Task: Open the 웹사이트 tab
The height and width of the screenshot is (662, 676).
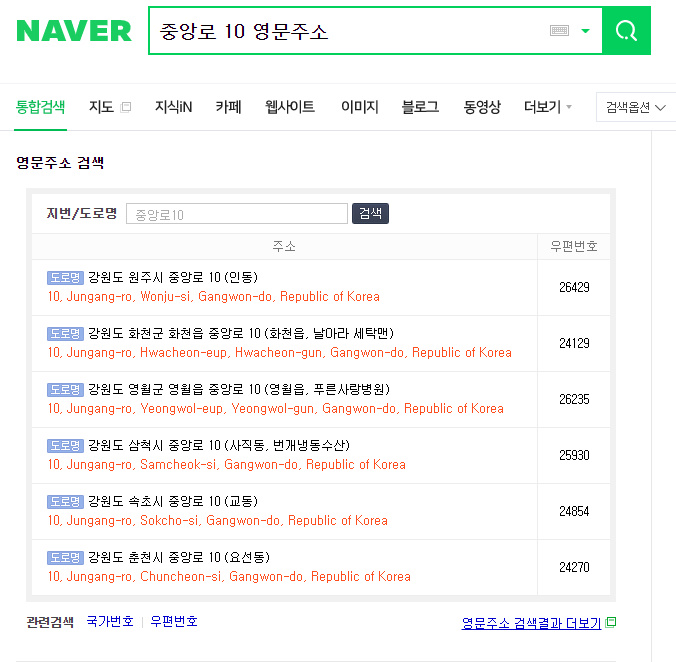Action: coord(290,107)
